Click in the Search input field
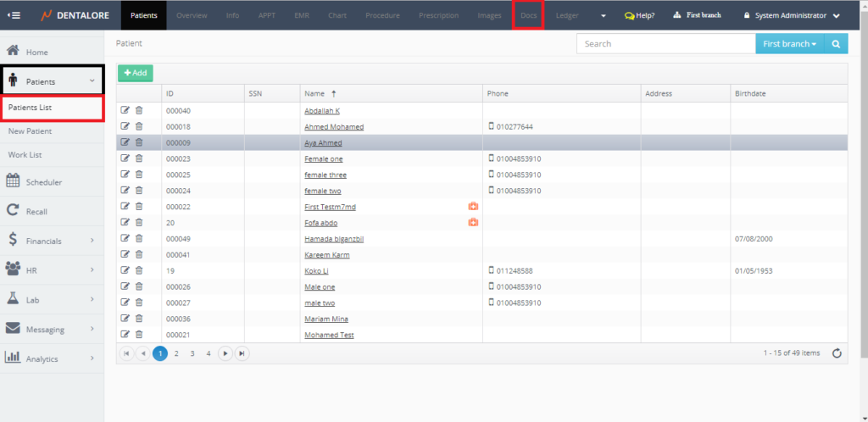This screenshot has height=422, width=868. 665,44
